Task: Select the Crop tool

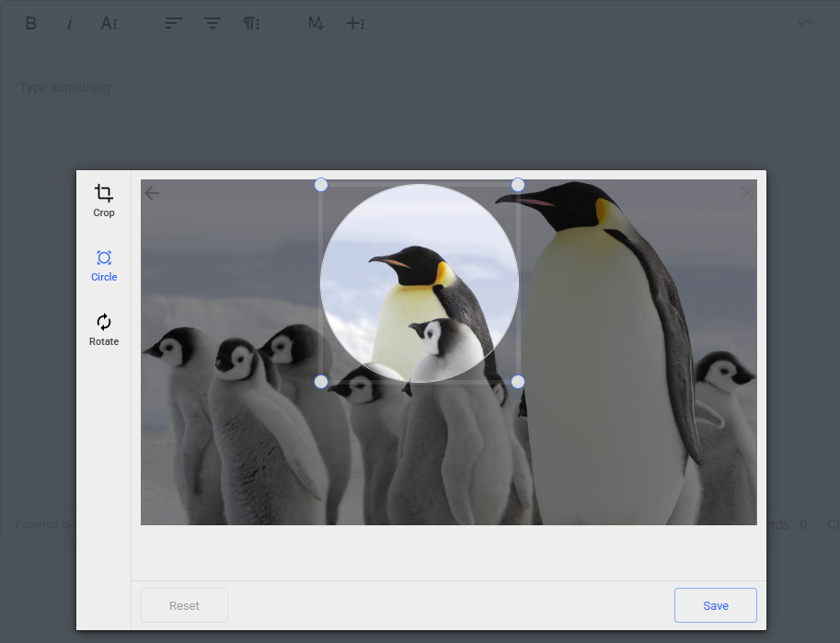Action: pos(104,200)
